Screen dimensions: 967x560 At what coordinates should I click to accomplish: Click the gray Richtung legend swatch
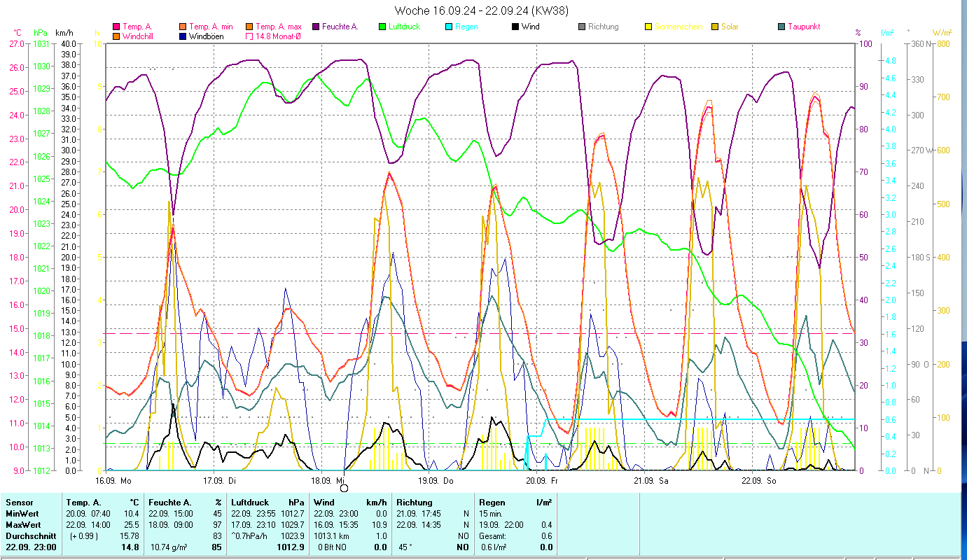(582, 27)
